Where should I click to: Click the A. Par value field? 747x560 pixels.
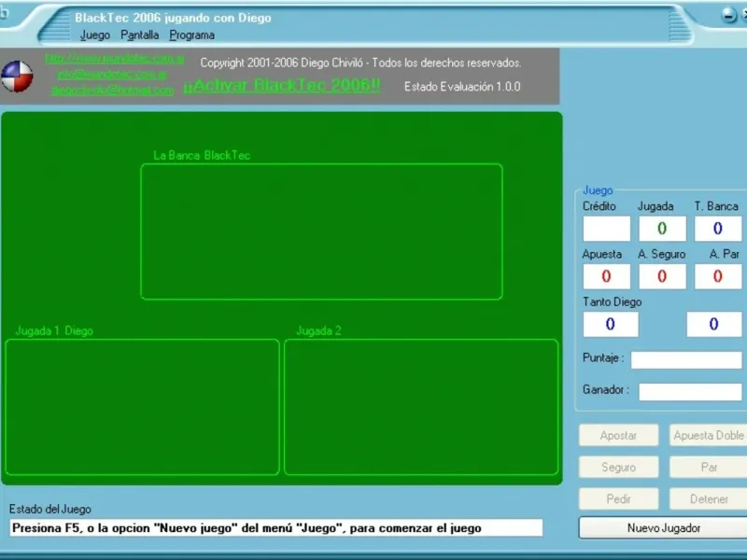[718, 276]
